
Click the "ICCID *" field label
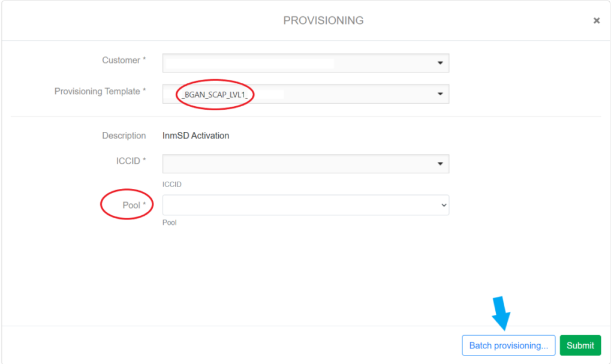131,161
